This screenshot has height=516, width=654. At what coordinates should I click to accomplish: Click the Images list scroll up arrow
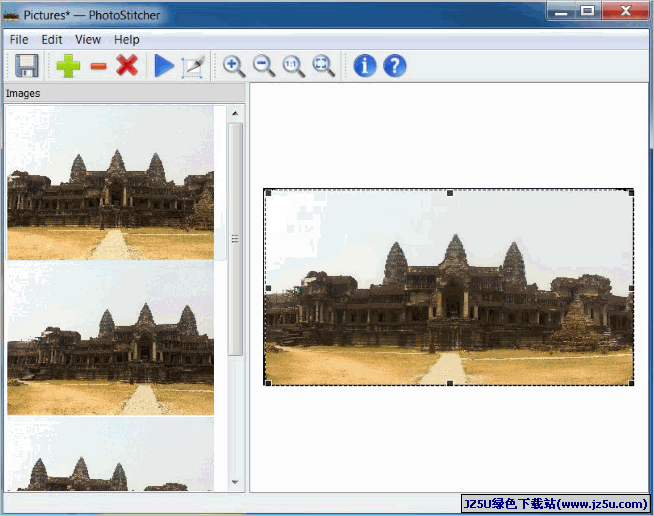pyautogui.click(x=235, y=113)
